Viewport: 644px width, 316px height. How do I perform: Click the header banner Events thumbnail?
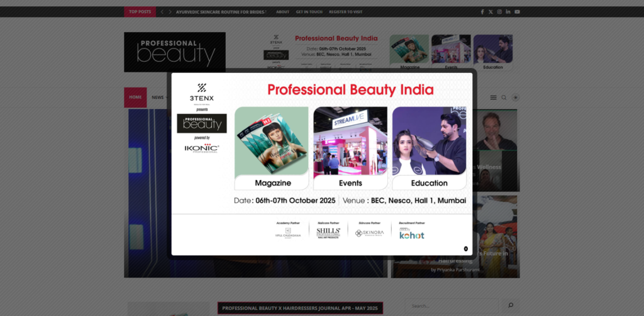point(451,52)
